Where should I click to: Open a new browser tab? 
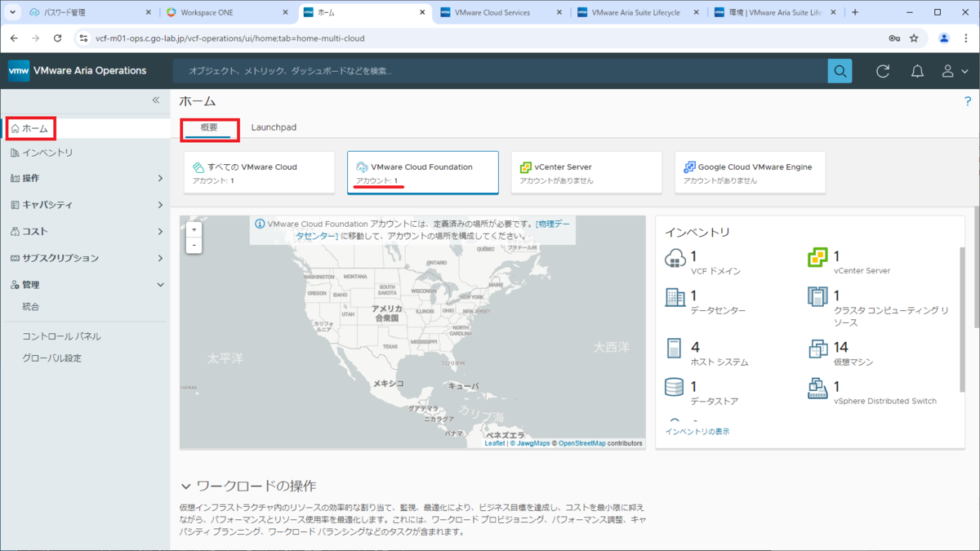pyautogui.click(x=855, y=12)
